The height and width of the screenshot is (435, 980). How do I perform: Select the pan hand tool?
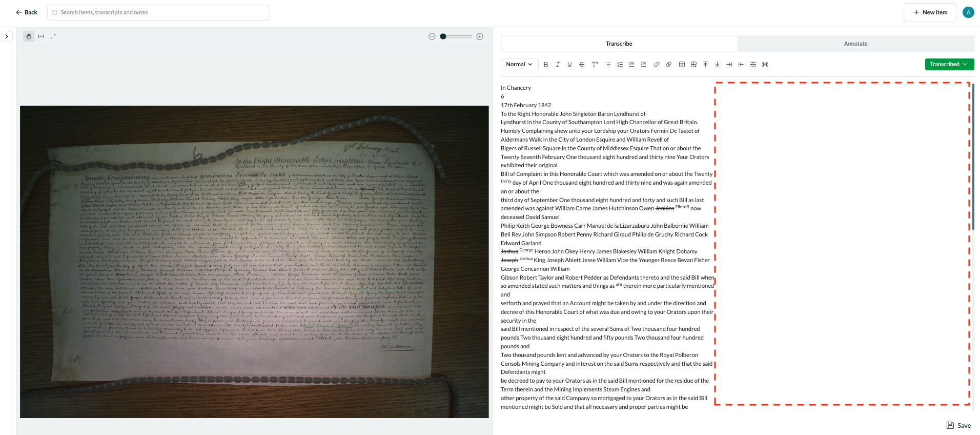29,36
